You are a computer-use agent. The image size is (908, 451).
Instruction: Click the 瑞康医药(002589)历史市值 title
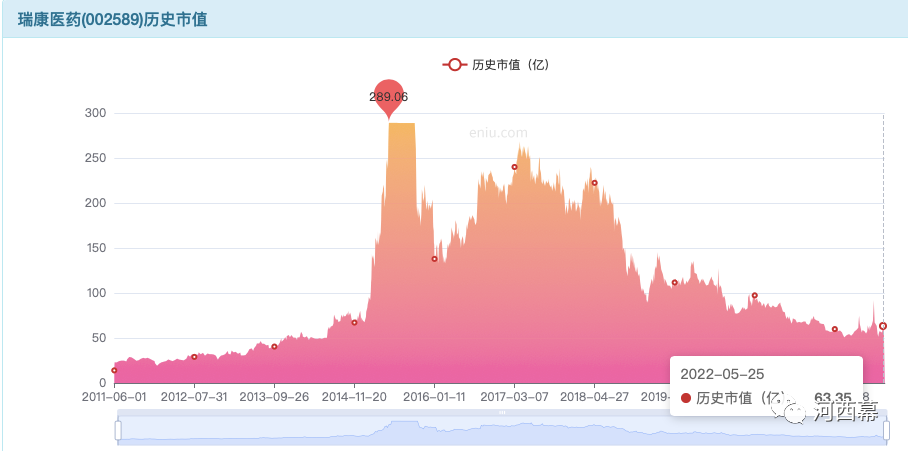(x=112, y=19)
